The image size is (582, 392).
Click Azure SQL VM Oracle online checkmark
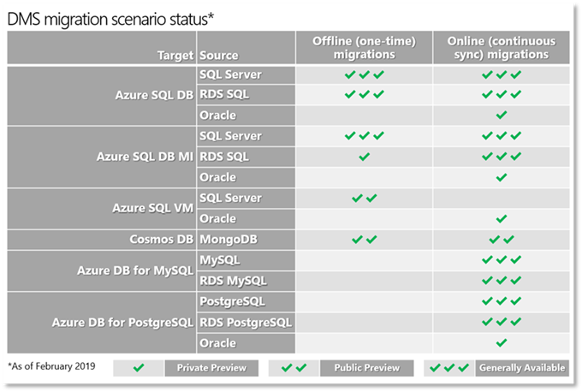tap(502, 219)
